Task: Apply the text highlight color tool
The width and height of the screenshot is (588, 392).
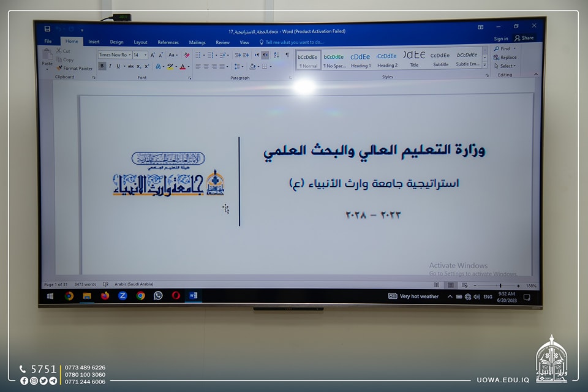Action: pyautogui.click(x=170, y=66)
